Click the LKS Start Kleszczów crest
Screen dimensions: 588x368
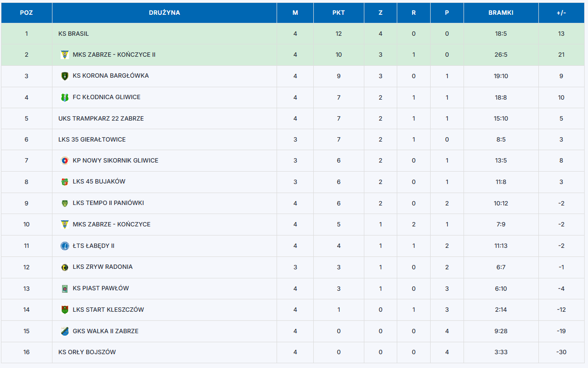coord(64,310)
